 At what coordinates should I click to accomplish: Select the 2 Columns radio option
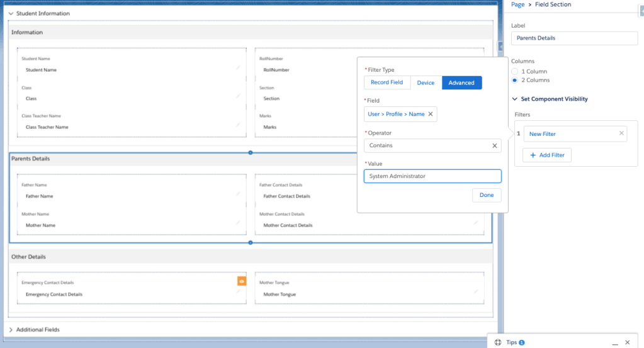pyautogui.click(x=515, y=81)
